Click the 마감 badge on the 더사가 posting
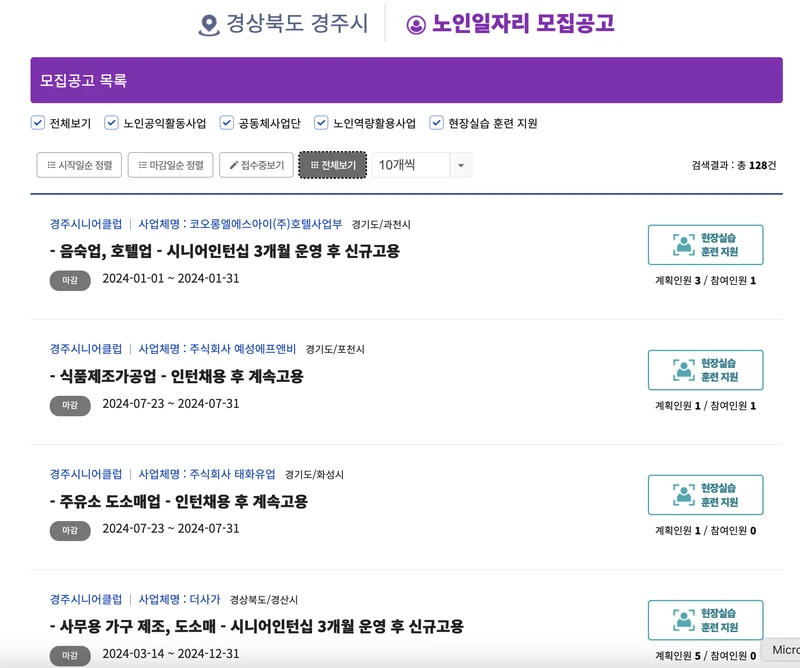 pyautogui.click(x=70, y=657)
